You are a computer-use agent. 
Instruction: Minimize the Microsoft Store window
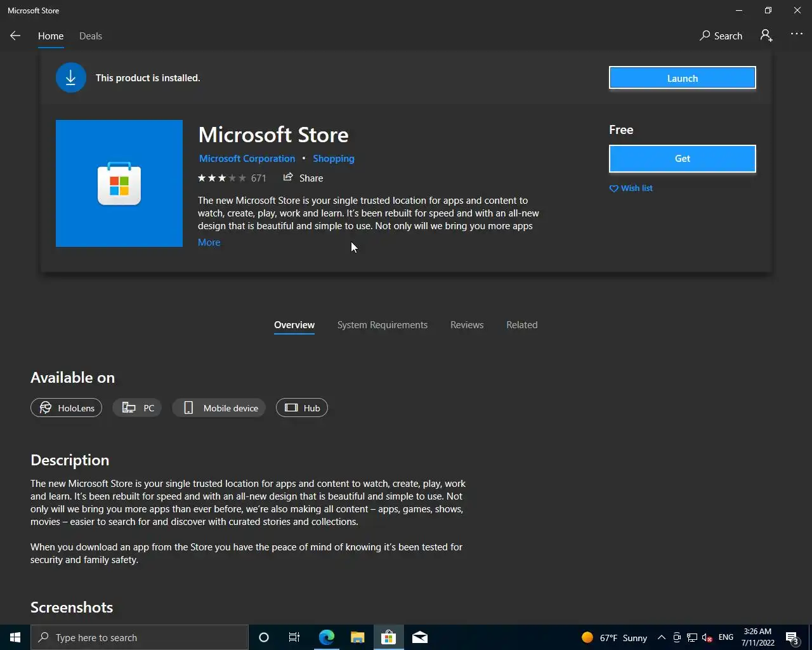point(739,10)
